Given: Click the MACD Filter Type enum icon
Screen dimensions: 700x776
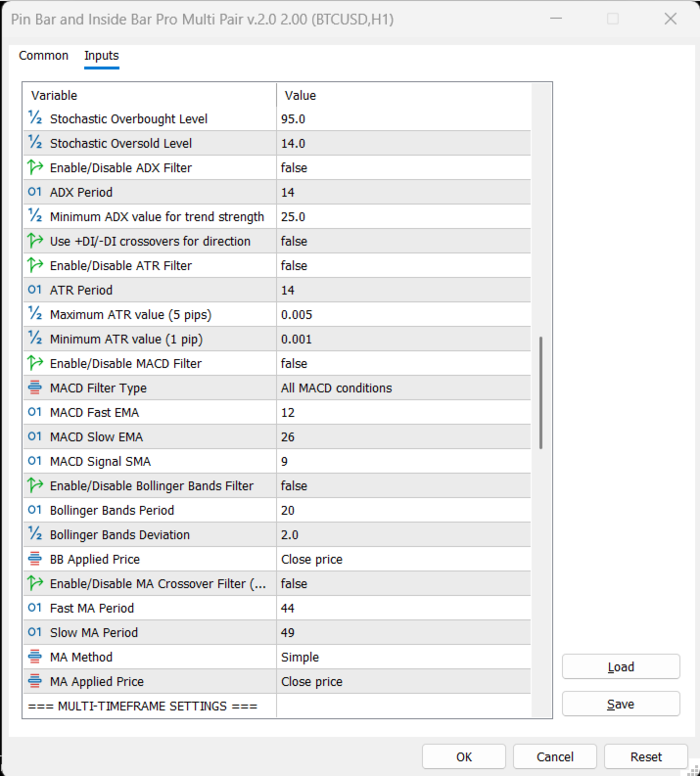Looking at the screenshot, I should (x=35, y=388).
